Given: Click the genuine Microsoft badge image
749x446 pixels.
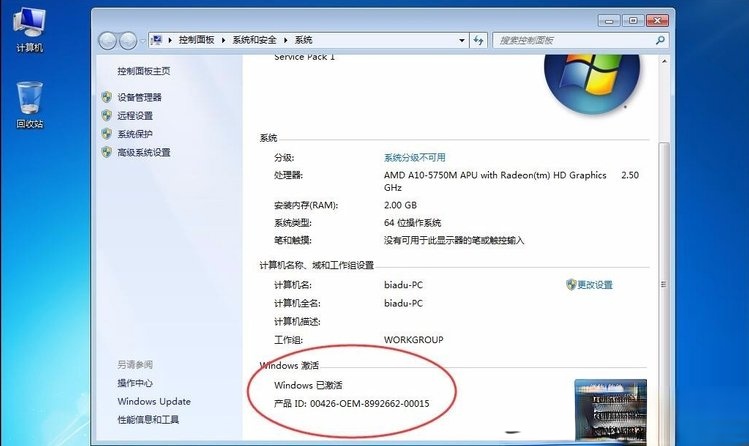Looking at the screenshot, I should [610, 411].
